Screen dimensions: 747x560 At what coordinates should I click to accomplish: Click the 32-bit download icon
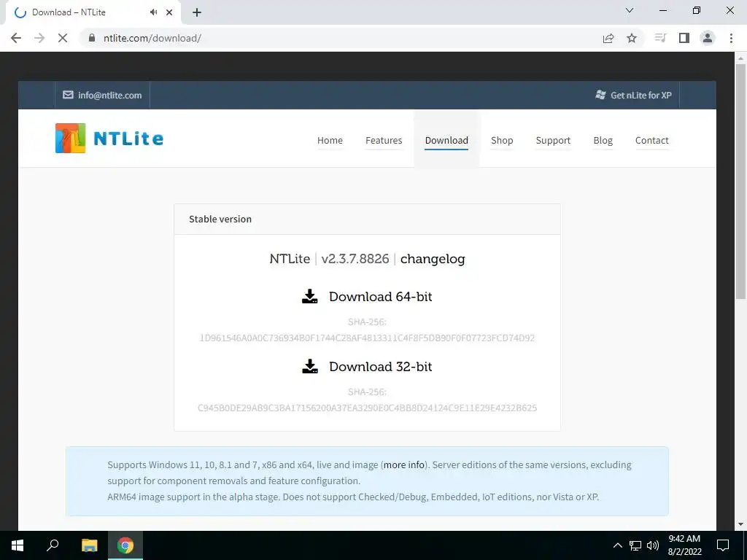[309, 366]
